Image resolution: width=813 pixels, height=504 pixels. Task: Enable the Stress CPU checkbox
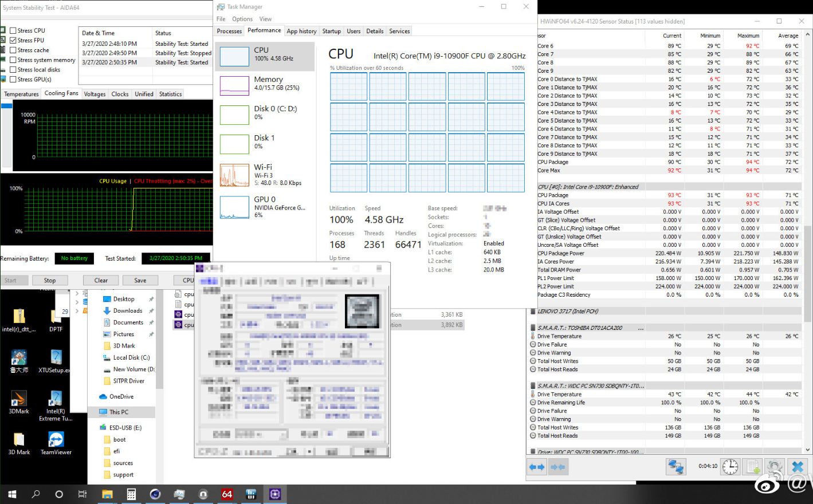pos(13,30)
